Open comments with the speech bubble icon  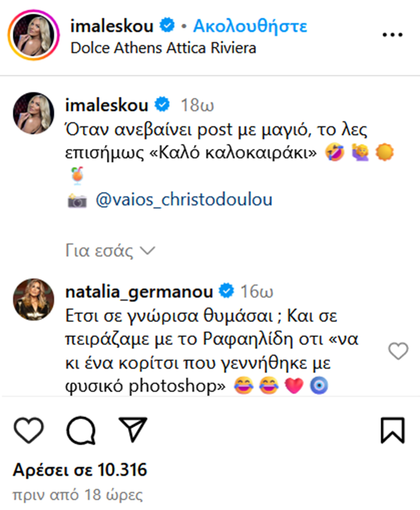[81, 430]
